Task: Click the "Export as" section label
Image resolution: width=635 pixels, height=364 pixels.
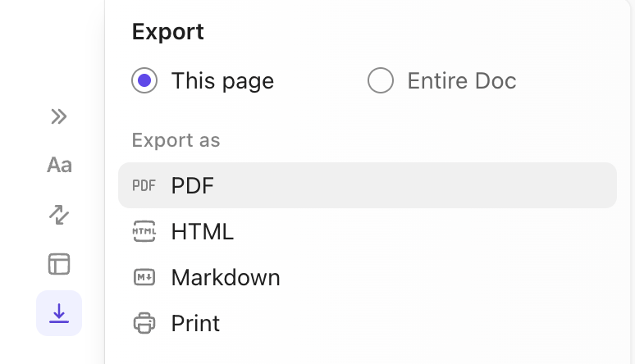Action: [x=176, y=140]
